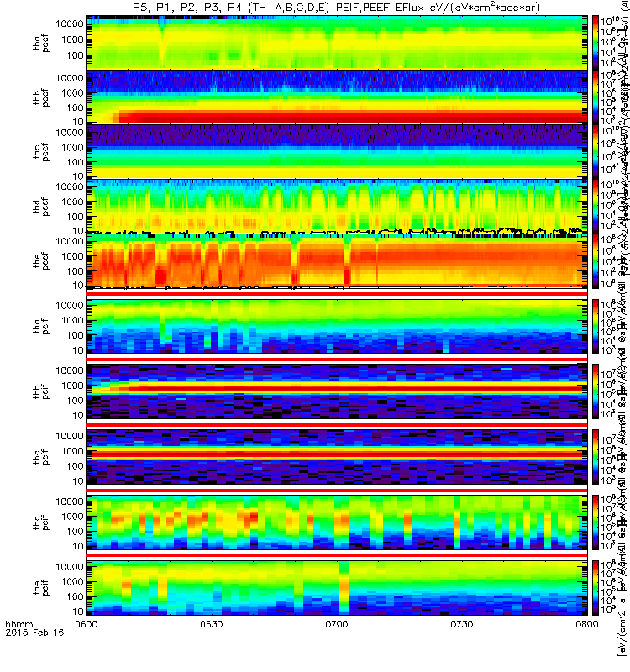
Task: Click the thb peif spectrogram panel
Action: tap(337, 391)
